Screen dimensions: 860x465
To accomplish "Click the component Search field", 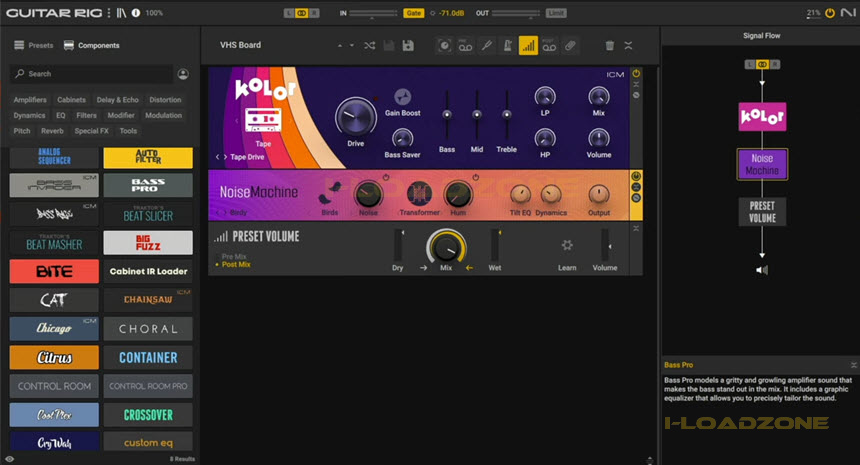I will coord(91,73).
